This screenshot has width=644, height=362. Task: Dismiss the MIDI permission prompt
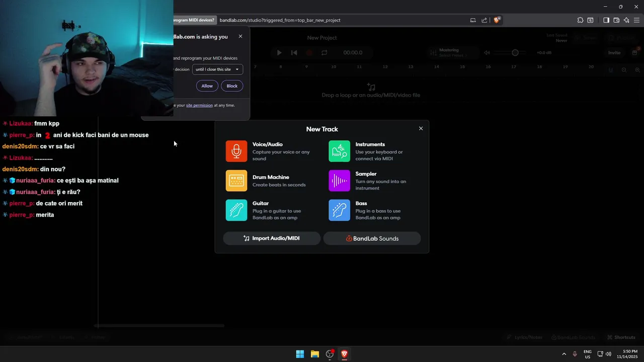tap(240, 36)
